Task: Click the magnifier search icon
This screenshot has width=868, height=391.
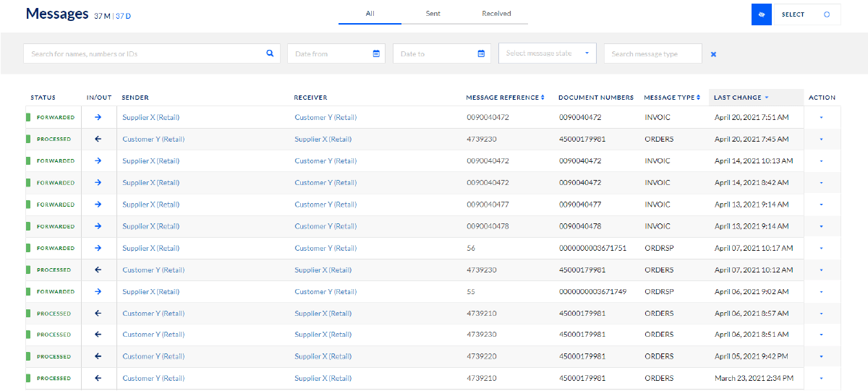Action: coord(270,53)
